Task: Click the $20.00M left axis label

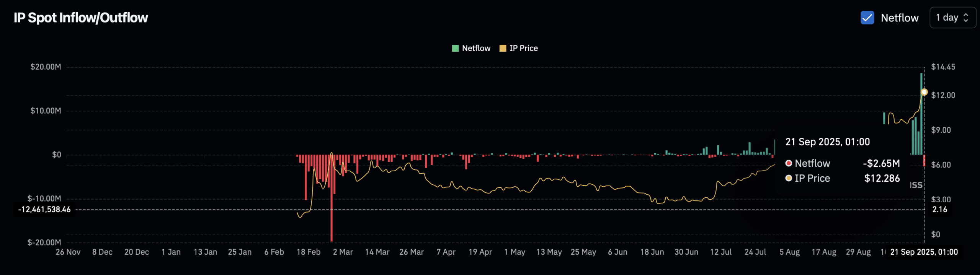Action: (46, 67)
